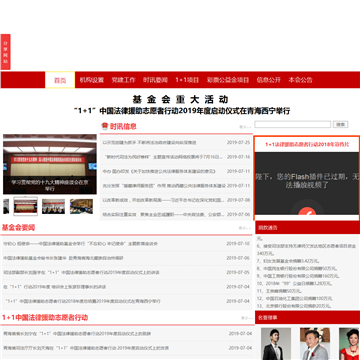Click the slideshow caption 学习贯彻党的十九大精神座谈会

50,185
